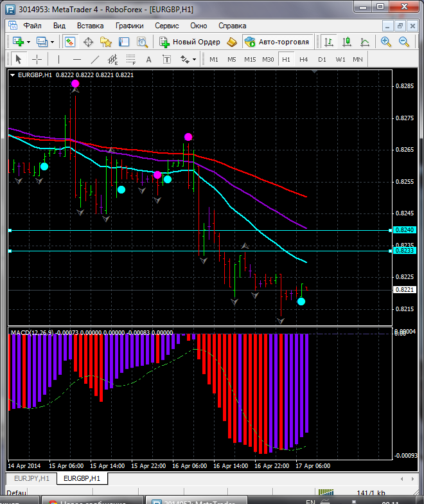Expand the new chart dropdown arrow
The width and height of the screenshot is (424, 504).
point(28,42)
